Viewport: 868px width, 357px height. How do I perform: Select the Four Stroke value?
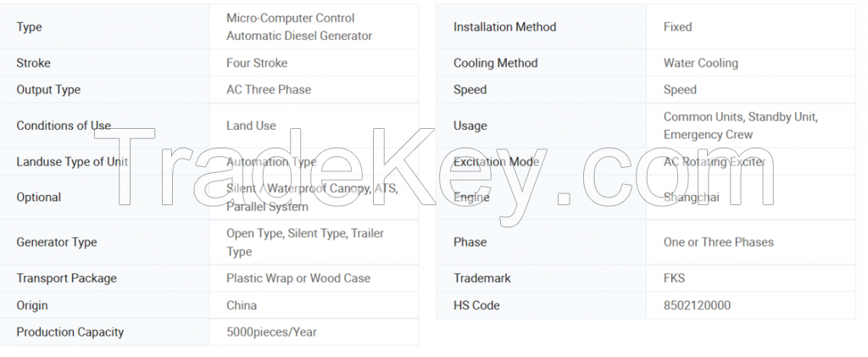pyautogui.click(x=257, y=63)
